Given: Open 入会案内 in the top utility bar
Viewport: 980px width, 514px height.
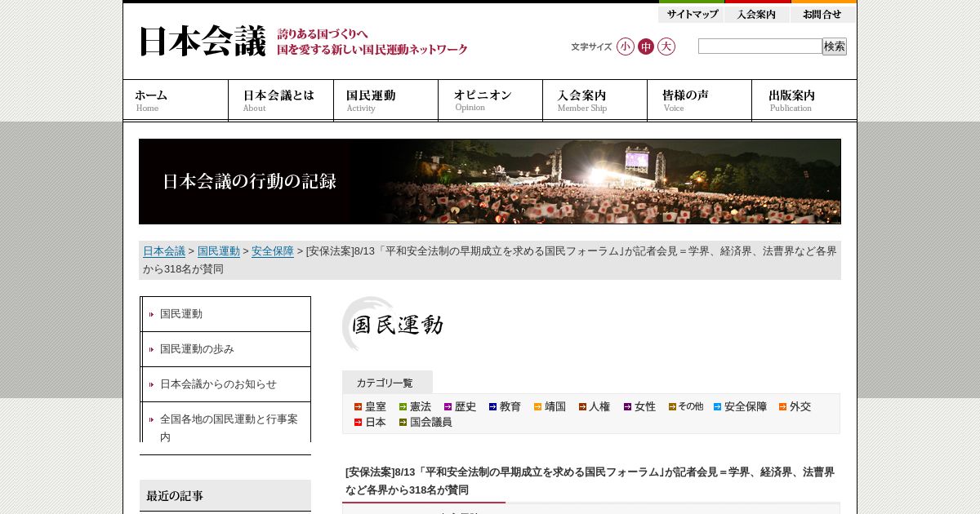Looking at the screenshot, I should pos(757,14).
